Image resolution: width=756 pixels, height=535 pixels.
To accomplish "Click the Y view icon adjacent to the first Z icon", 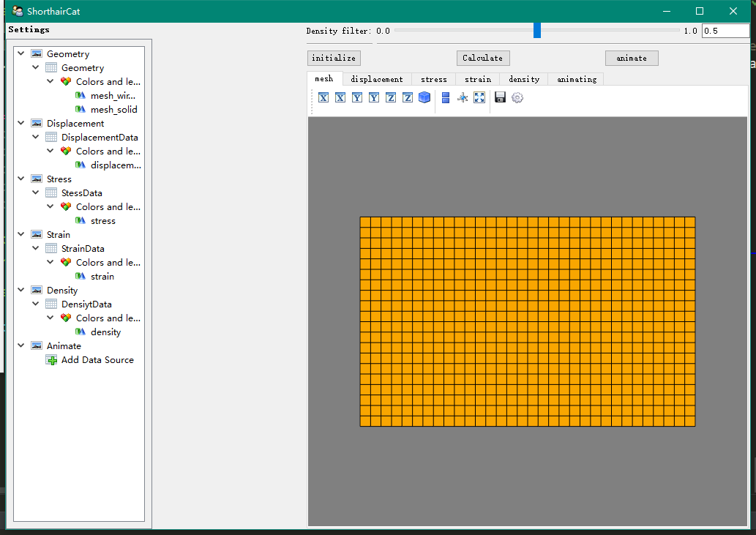I will (374, 98).
